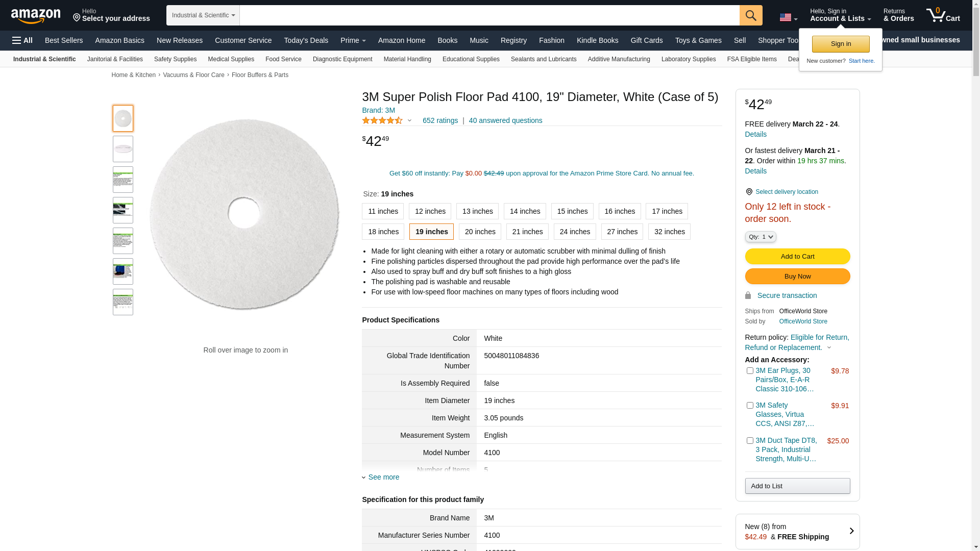Screen dimensions: 980x551
Task: Click the Amazon logo
Action: point(36,16)
